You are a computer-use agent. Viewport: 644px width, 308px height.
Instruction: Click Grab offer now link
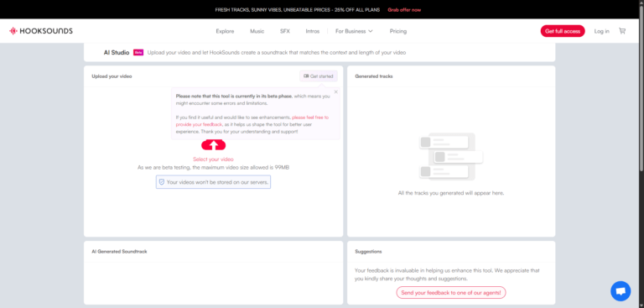click(404, 10)
